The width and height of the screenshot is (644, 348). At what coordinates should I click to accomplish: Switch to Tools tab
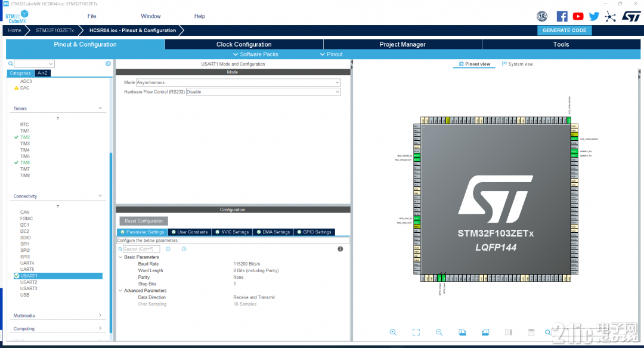point(561,44)
